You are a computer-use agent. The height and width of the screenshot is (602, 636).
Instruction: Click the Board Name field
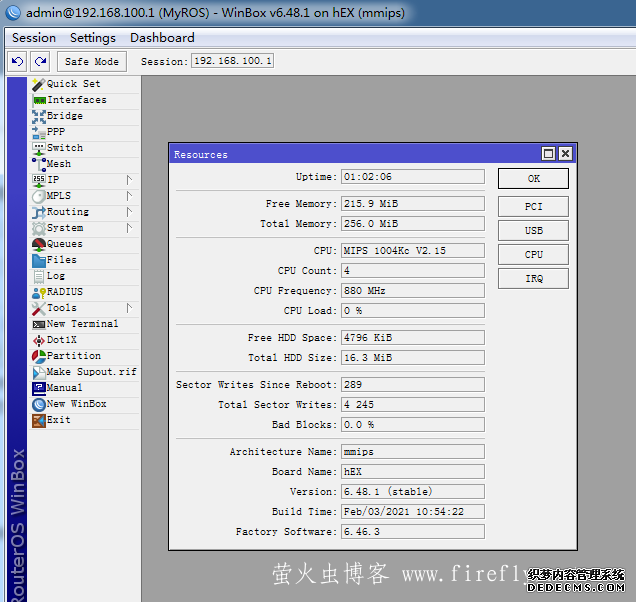(x=413, y=471)
